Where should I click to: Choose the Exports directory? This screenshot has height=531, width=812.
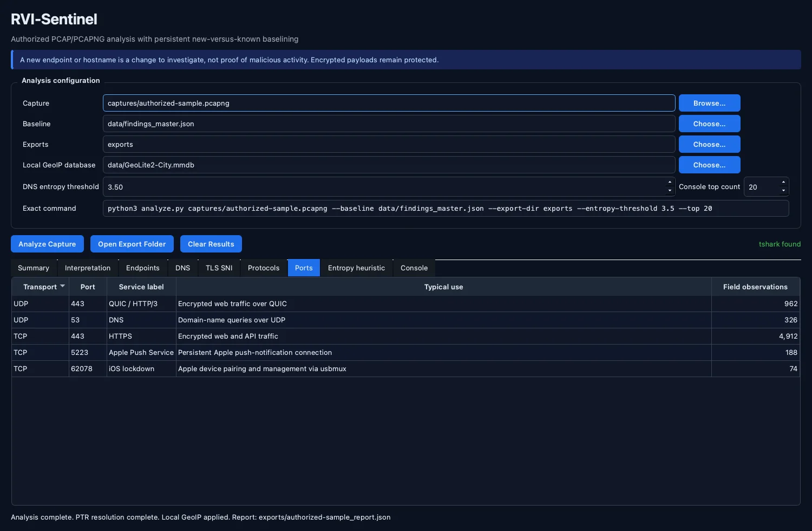coord(709,144)
